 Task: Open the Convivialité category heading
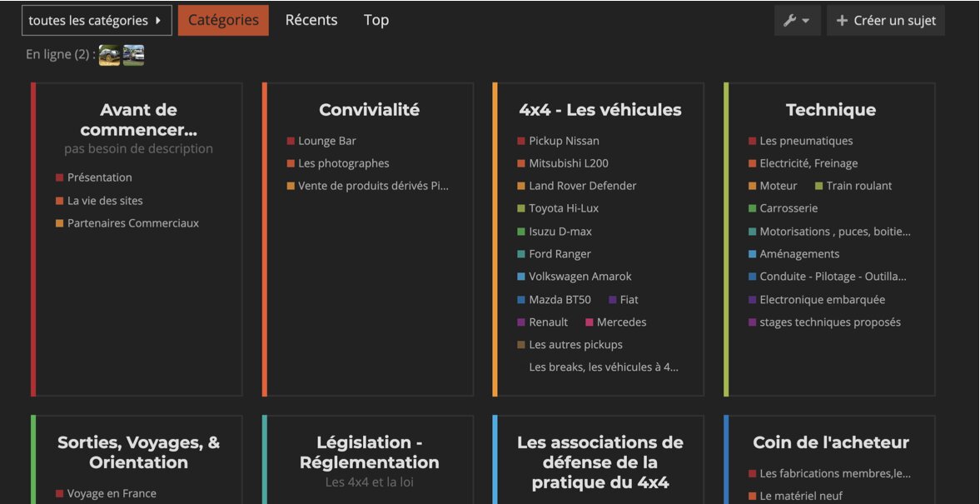pyautogui.click(x=370, y=110)
